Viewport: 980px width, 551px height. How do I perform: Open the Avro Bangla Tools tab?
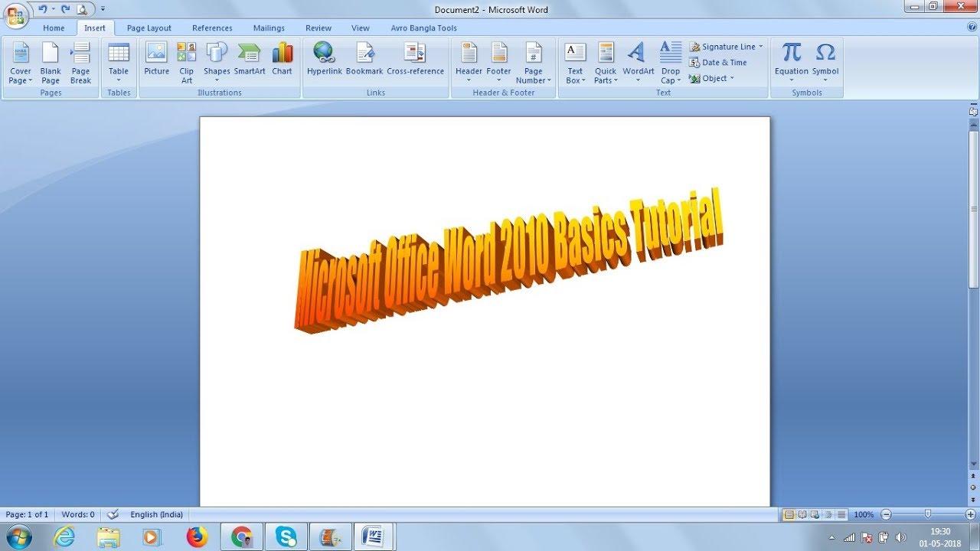[x=423, y=28]
